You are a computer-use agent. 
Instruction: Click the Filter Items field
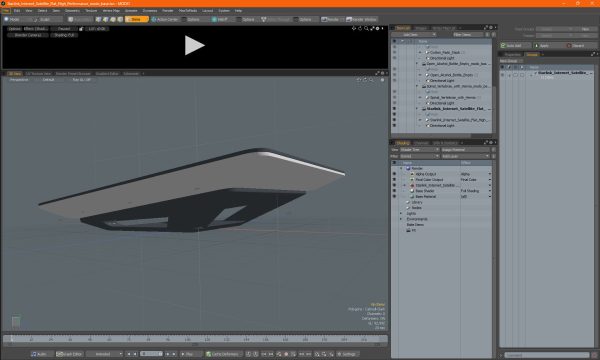pos(468,34)
